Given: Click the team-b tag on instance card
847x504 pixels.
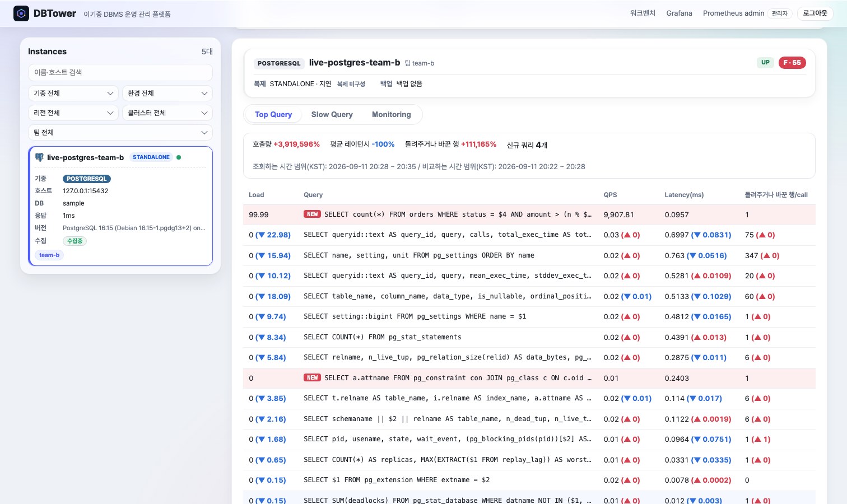Looking at the screenshot, I should point(49,255).
